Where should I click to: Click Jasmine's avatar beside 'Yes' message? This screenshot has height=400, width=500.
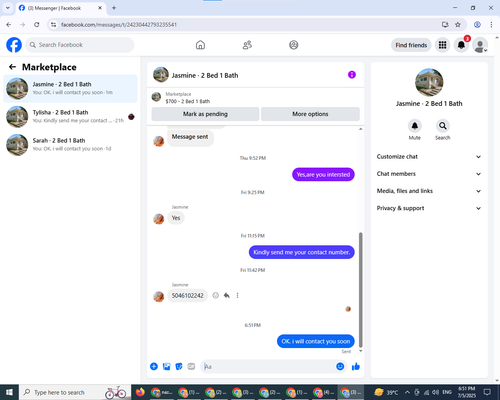(159, 219)
